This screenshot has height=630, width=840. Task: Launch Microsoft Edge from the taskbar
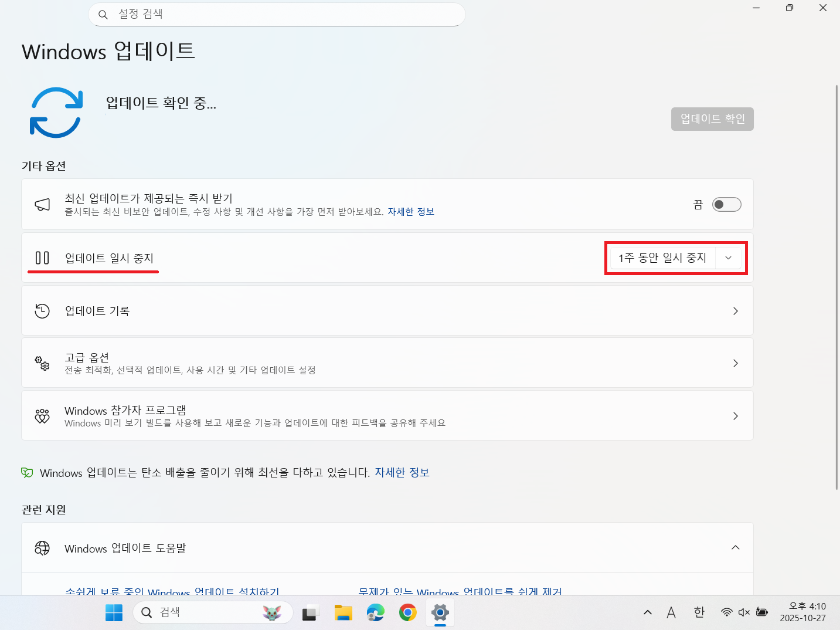[375, 612]
